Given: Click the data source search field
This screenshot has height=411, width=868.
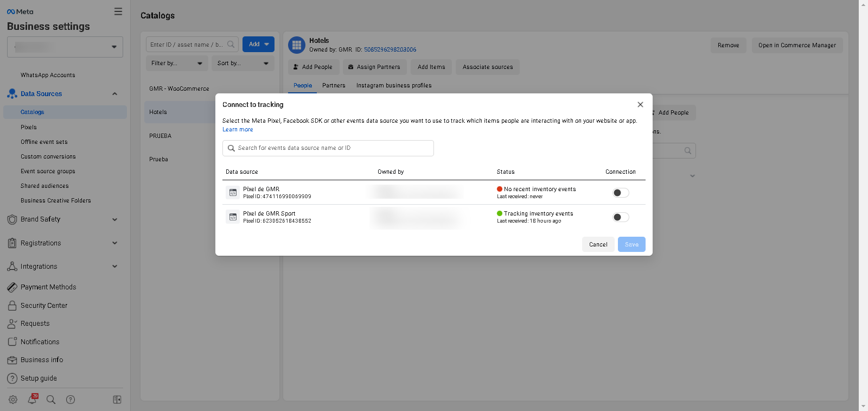Looking at the screenshot, I should point(328,148).
